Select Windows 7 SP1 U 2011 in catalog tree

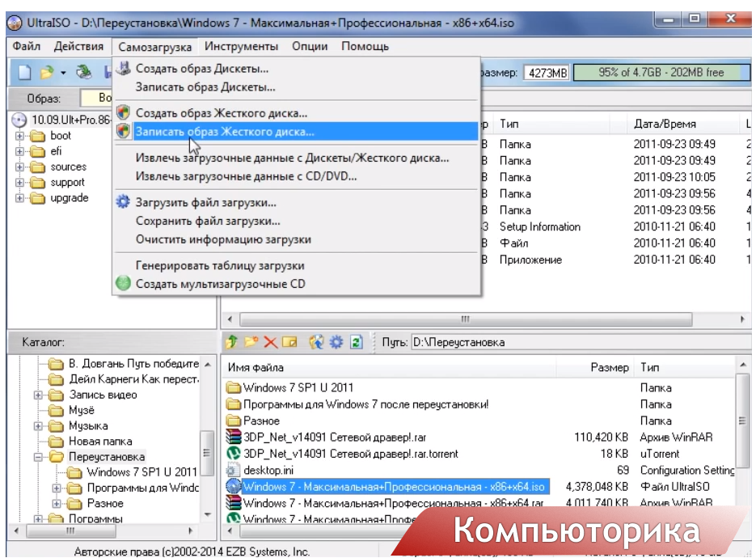[x=141, y=471]
